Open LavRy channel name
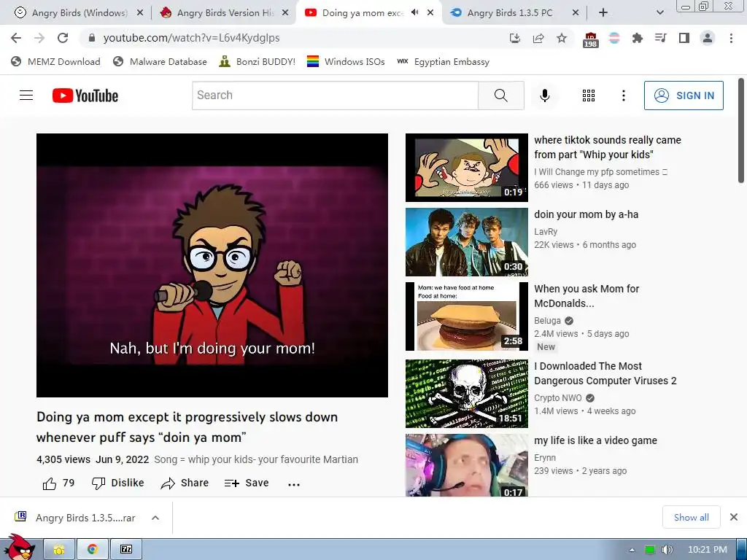Screen dimensions: 747x560 pyautogui.click(x=546, y=231)
